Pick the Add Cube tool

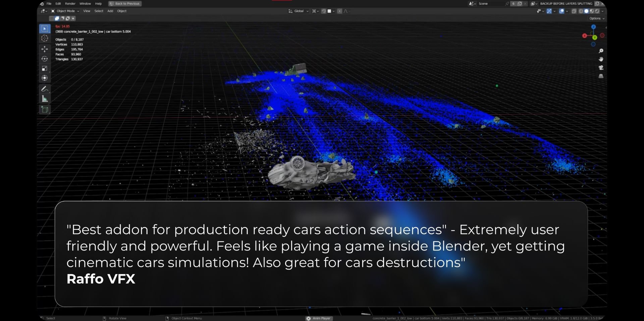tap(45, 109)
